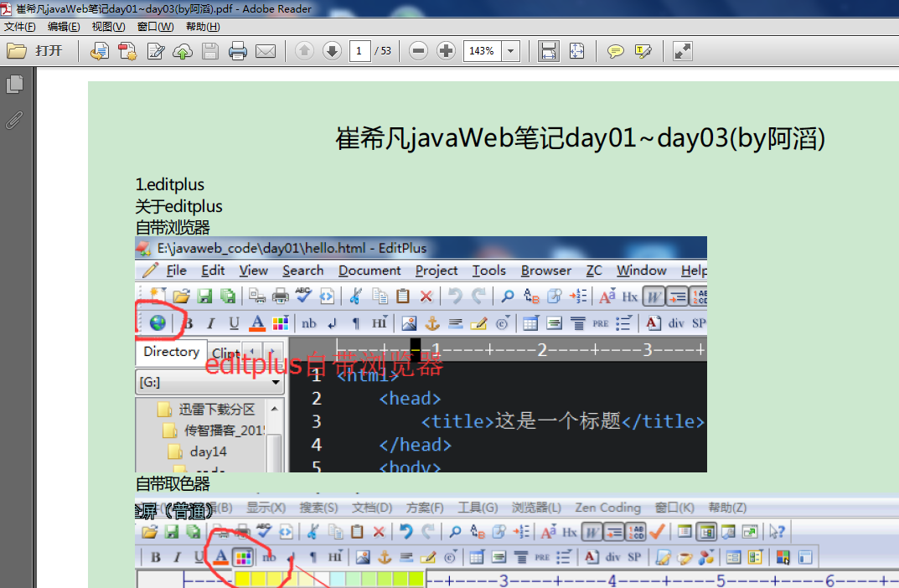This screenshot has width=899, height=588.
Task: Click the Directory tab in EditPlus screenshot
Action: coord(171,351)
